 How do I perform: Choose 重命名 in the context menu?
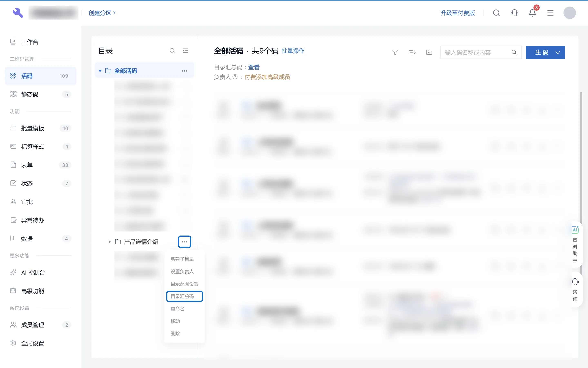coord(177,309)
